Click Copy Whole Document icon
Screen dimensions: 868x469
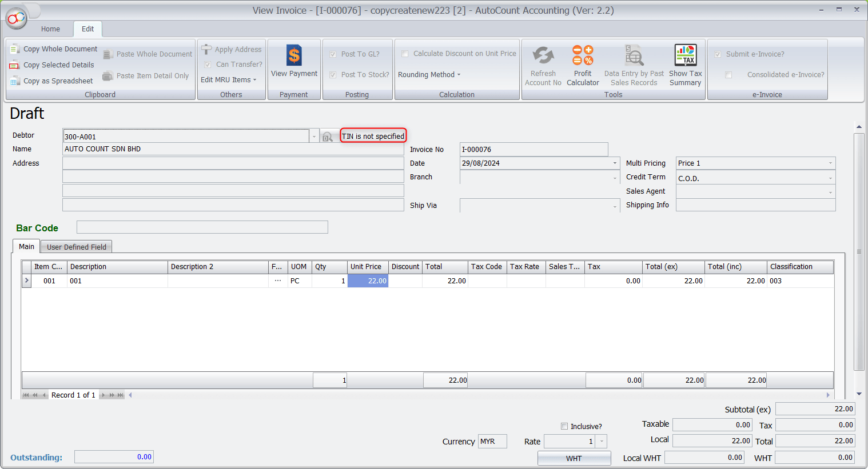coord(15,49)
